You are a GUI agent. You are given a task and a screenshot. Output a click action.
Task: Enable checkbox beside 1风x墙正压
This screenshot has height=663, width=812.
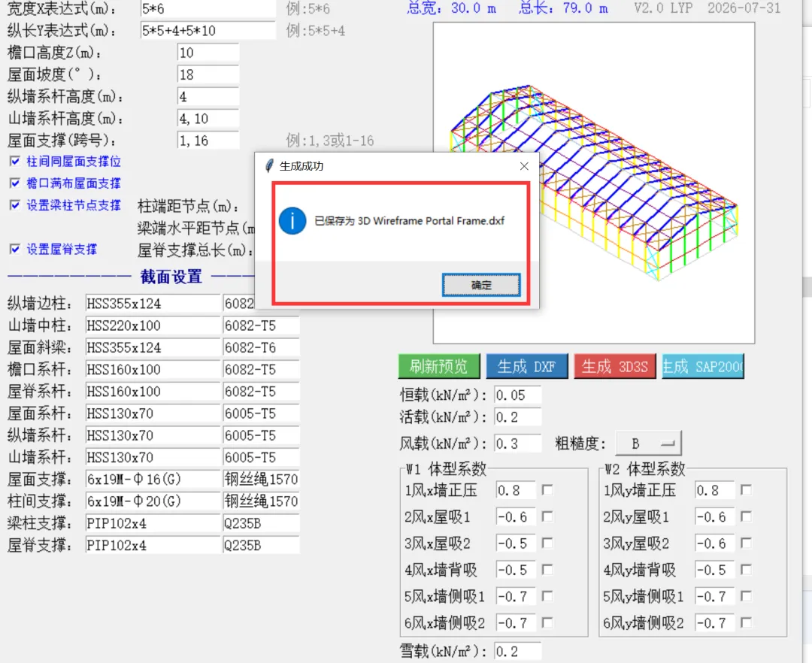coord(547,489)
